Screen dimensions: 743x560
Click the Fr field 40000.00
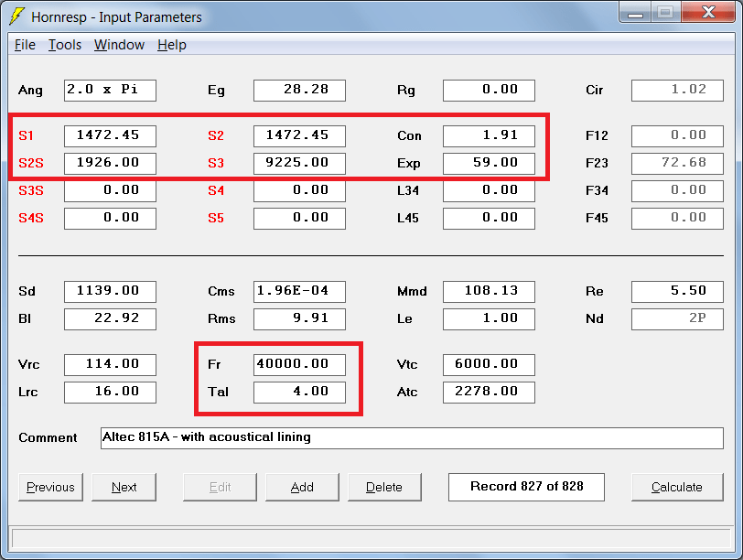pyautogui.click(x=299, y=365)
